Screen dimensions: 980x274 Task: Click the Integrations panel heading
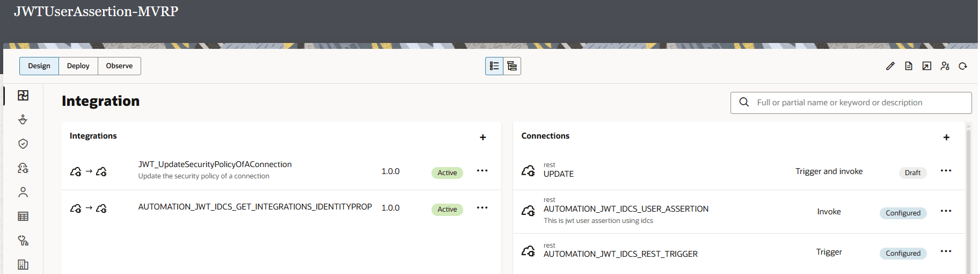pos(93,136)
